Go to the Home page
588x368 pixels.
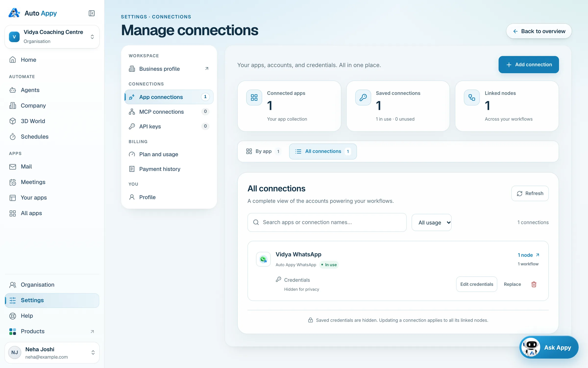point(52,60)
